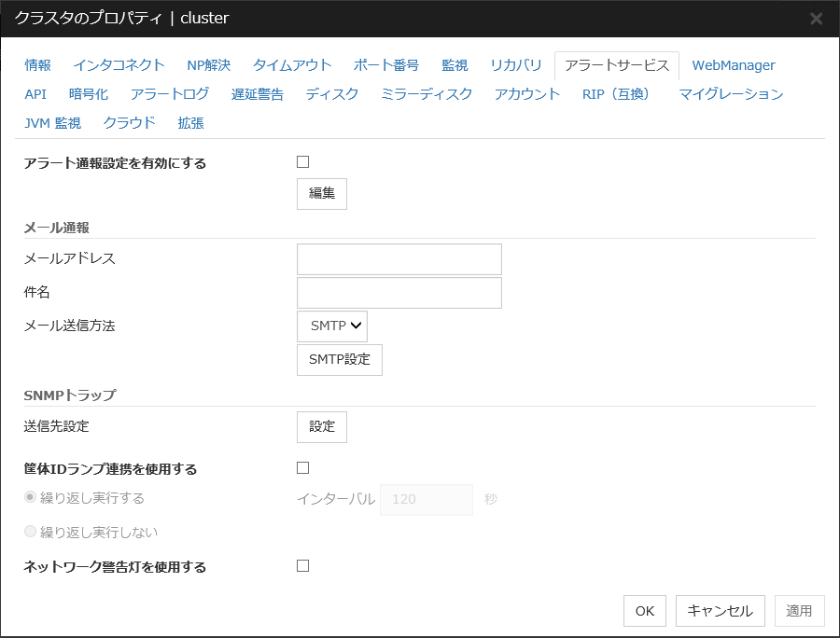Toggle the 筐体IDランプ連携を使用する checkbox
Viewport: 840px width, 638px height.
click(x=302, y=468)
